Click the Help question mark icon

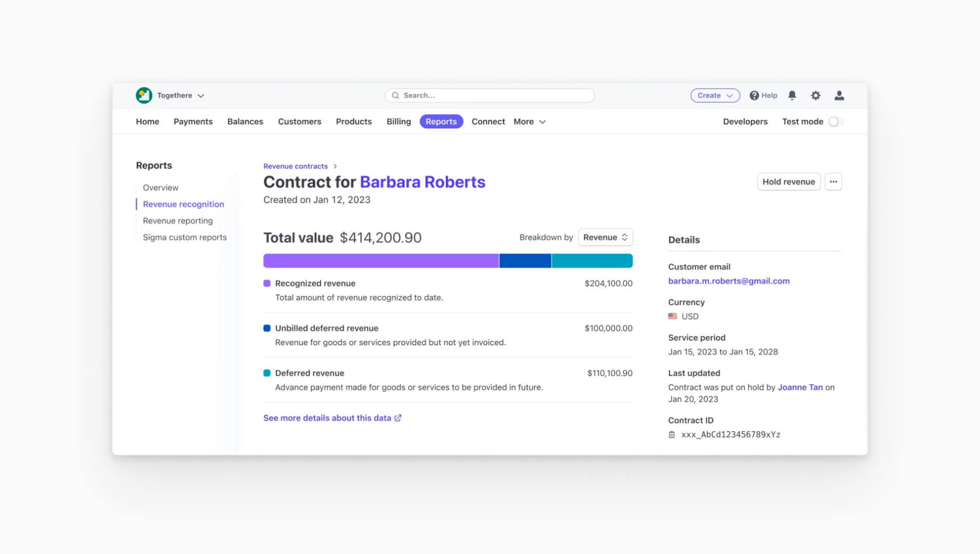754,95
